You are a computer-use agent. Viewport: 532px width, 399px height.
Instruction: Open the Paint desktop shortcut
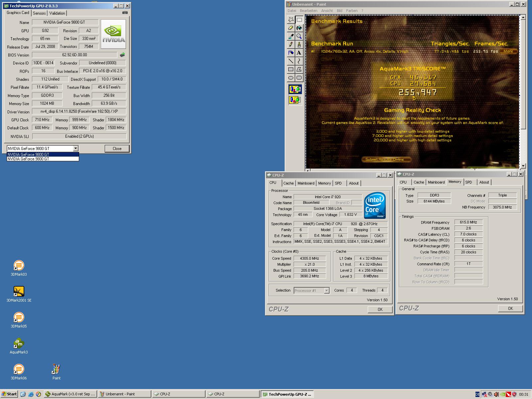(x=57, y=372)
